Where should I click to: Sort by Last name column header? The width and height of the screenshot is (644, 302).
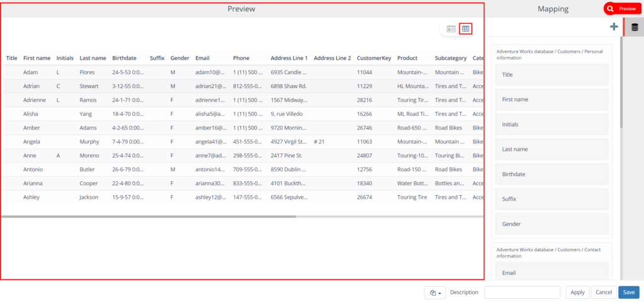tap(93, 59)
